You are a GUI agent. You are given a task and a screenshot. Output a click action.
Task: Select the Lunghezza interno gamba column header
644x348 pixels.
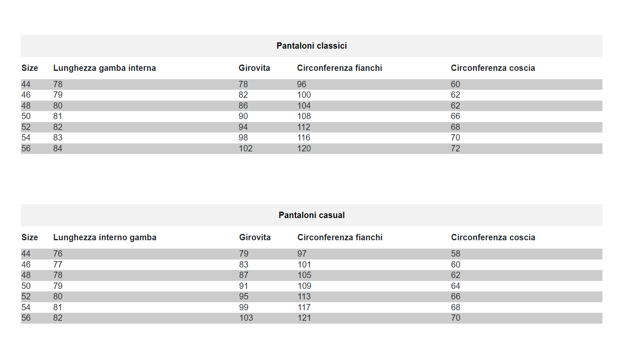105,237
